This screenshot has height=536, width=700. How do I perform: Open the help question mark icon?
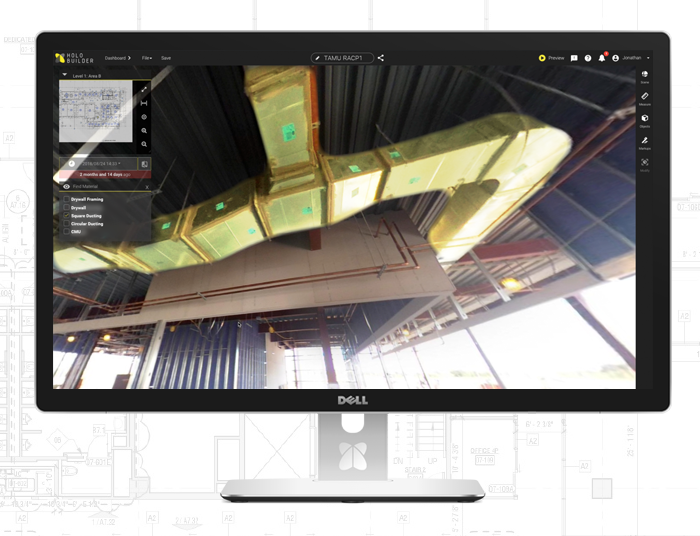pos(588,58)
